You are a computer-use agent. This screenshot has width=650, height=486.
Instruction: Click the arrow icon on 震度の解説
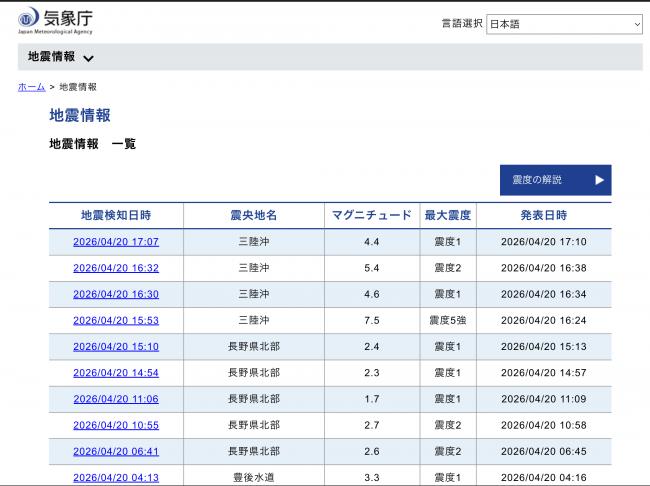[x=599, y=180]
